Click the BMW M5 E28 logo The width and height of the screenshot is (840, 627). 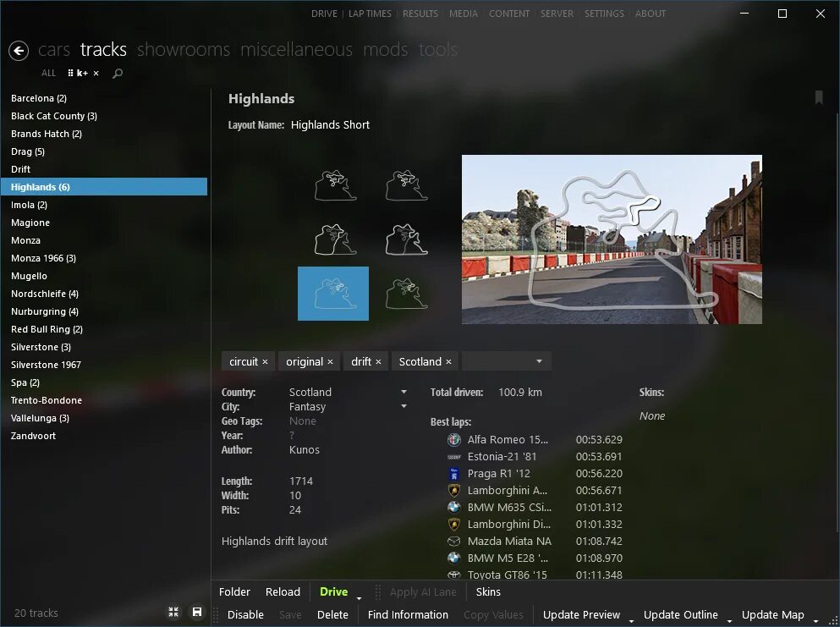453,558
